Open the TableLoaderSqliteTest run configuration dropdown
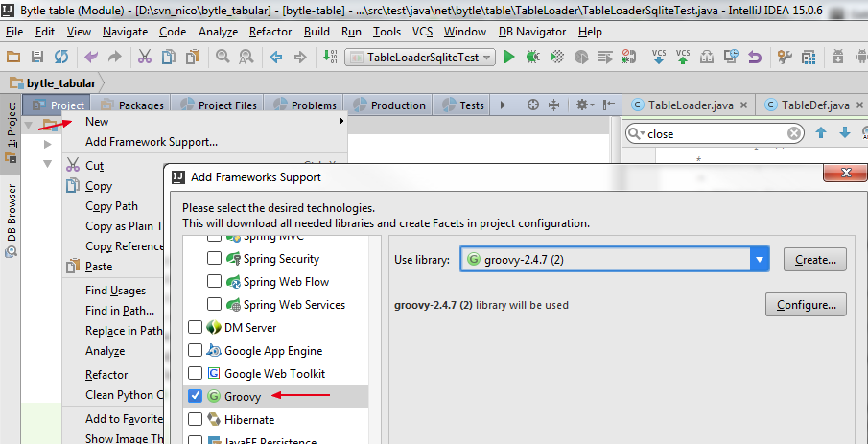The image size is (868, 444). pyautogui.click(x=420, y=58)
